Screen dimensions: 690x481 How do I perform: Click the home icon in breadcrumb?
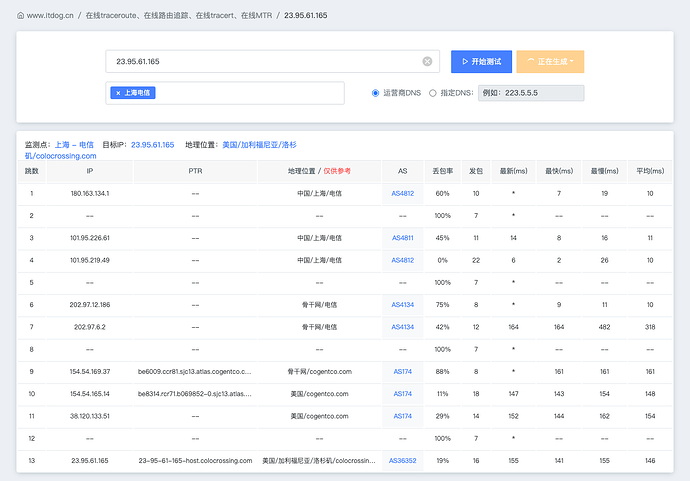point(20,15)
